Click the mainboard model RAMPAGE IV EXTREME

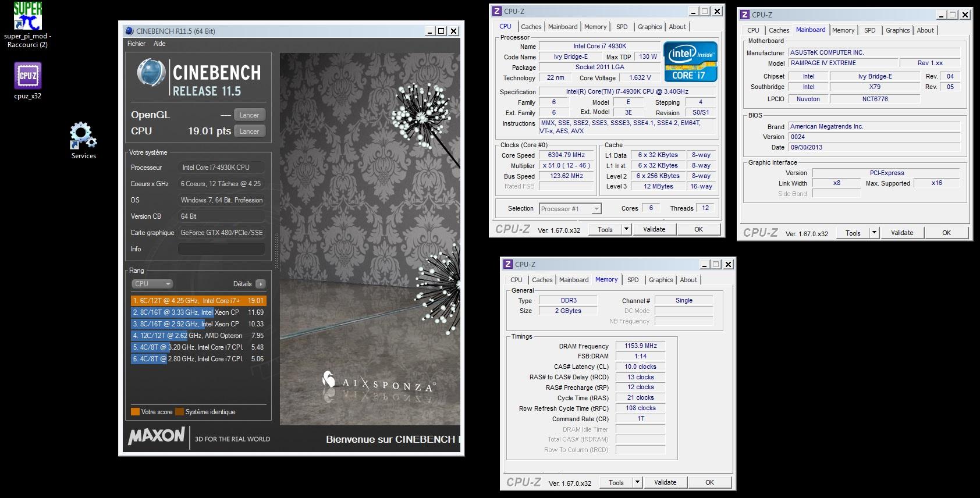pos(844,63)
